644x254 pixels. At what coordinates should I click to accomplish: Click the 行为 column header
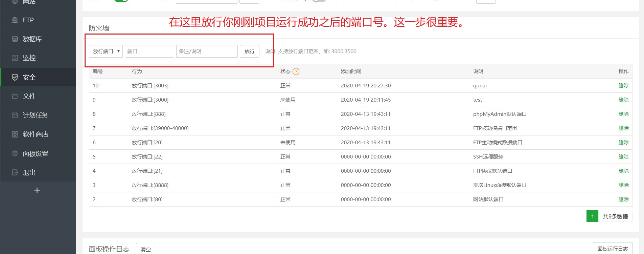tap(137, 71)
